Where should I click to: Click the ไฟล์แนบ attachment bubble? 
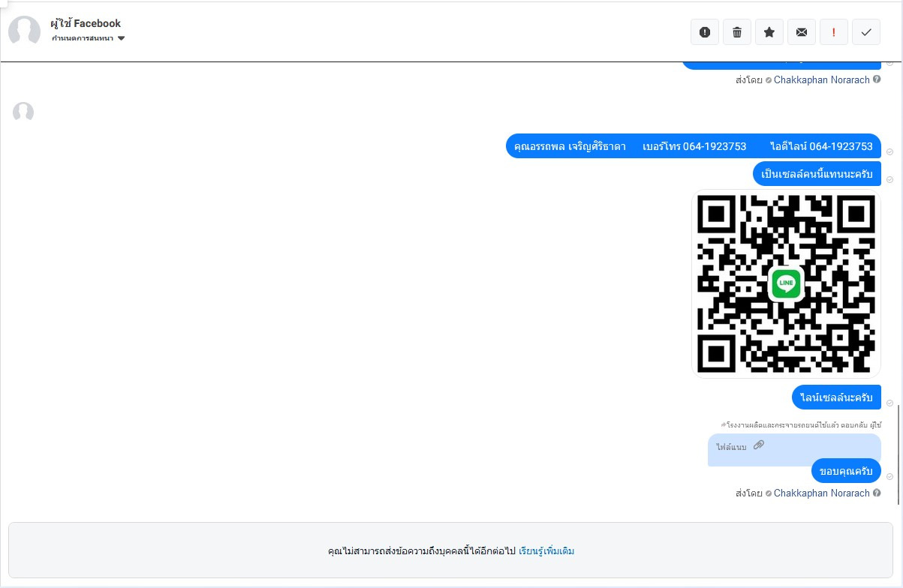click(794, 450)
